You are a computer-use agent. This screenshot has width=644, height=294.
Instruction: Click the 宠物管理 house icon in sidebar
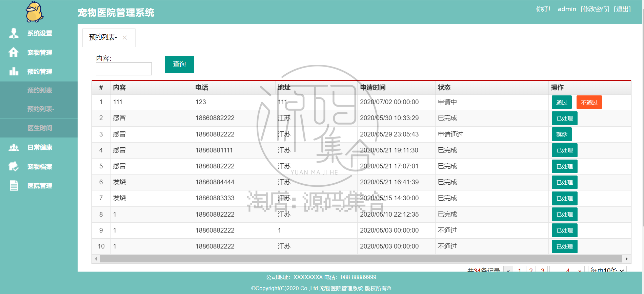(x=14, y=52)
